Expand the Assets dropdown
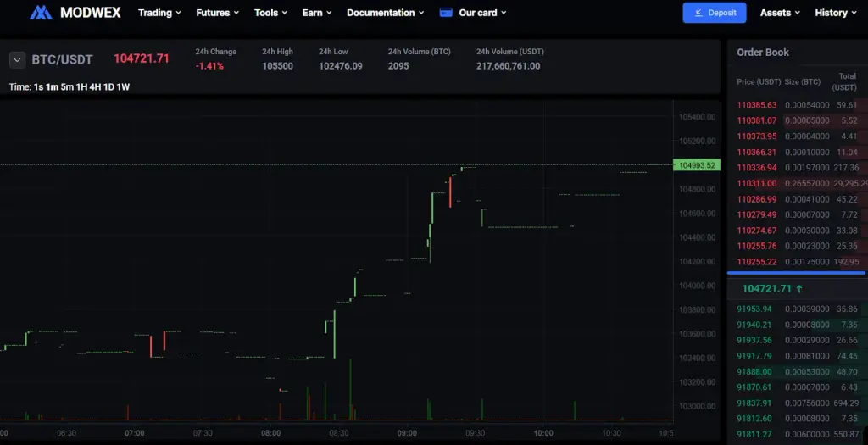This screenshot has width=868, height=445. tap(780, 13)
